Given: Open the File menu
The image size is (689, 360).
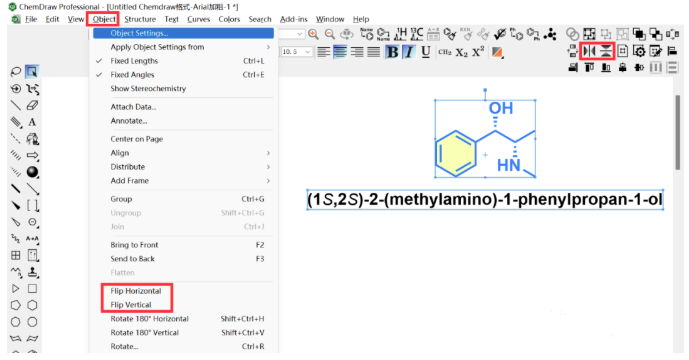Looking at the screenshot, I should coord(31,19).
